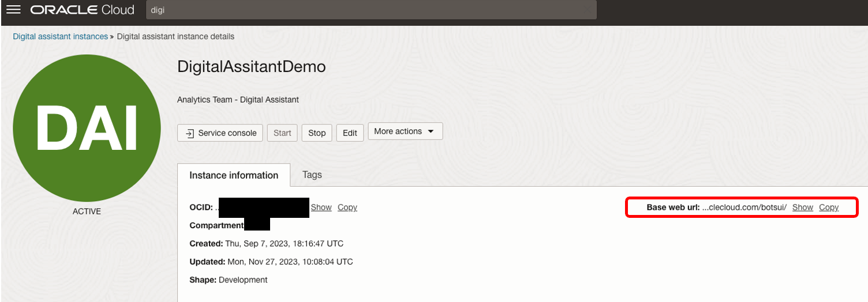Switch to the Tags tab
Viewport: 868px width, 302px height.
pyautogui.click(x=312, y=175)
